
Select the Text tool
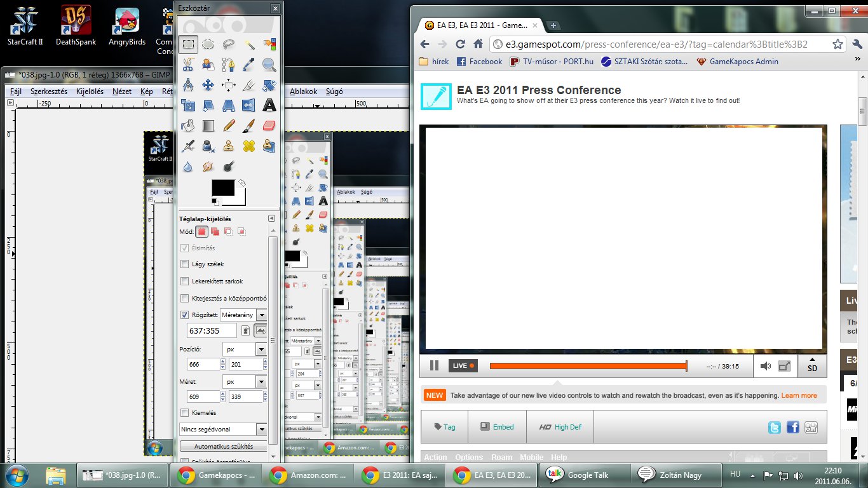click(x=269, y=105)
